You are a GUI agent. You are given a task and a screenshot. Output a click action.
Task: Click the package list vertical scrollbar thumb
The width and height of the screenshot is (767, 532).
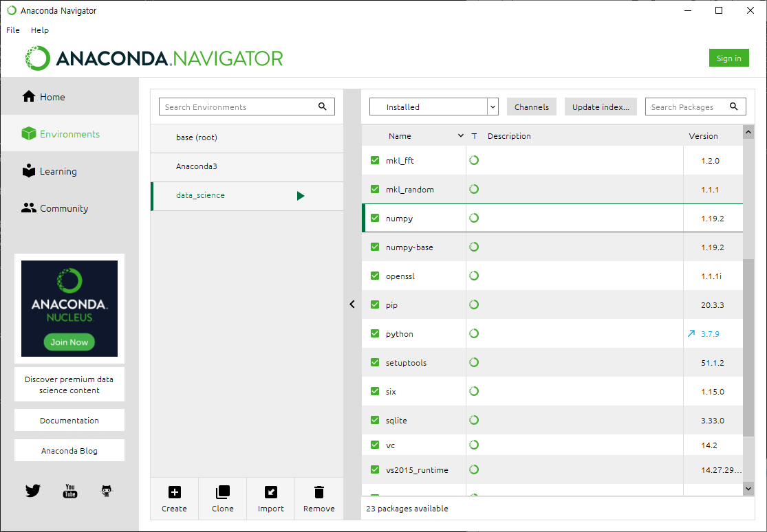pos(748,347)
